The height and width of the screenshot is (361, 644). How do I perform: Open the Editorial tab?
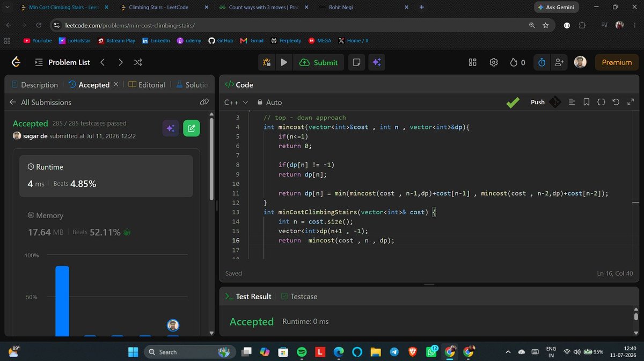[147, 84]
